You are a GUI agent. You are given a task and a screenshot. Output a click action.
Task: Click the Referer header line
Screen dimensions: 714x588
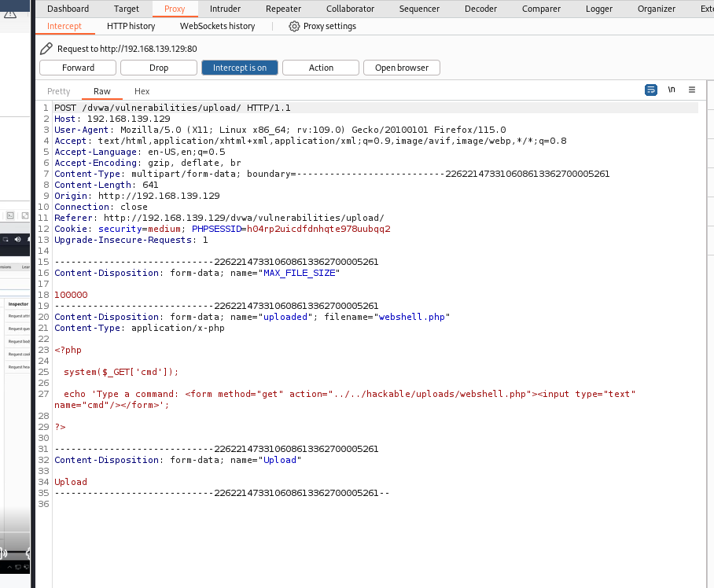219,218
